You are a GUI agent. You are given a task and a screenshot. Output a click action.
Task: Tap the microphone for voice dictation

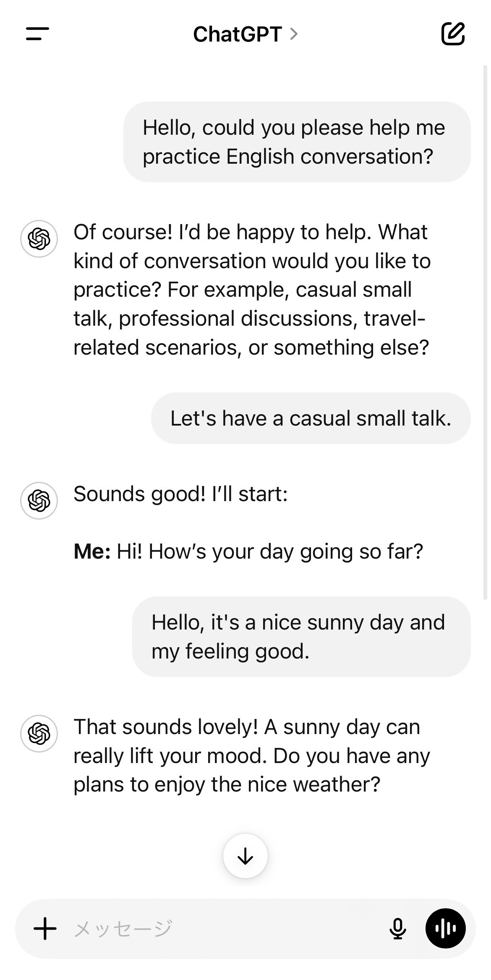pos(398,928)
